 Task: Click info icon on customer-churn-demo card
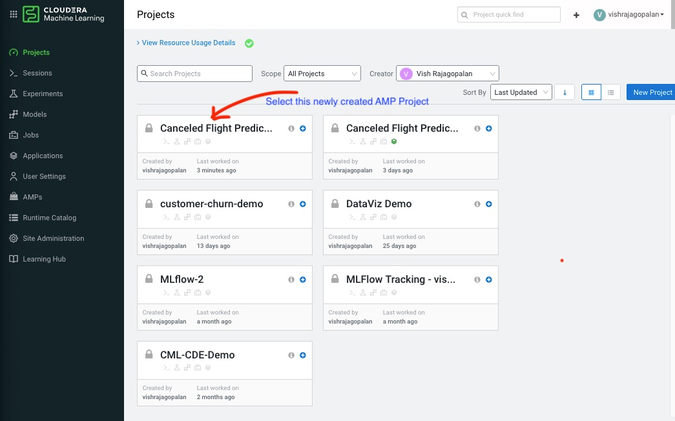point(291,204)
